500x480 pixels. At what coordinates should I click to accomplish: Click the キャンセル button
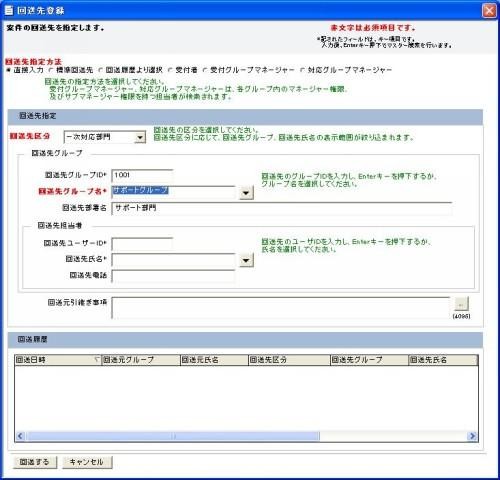click(87, 462)
